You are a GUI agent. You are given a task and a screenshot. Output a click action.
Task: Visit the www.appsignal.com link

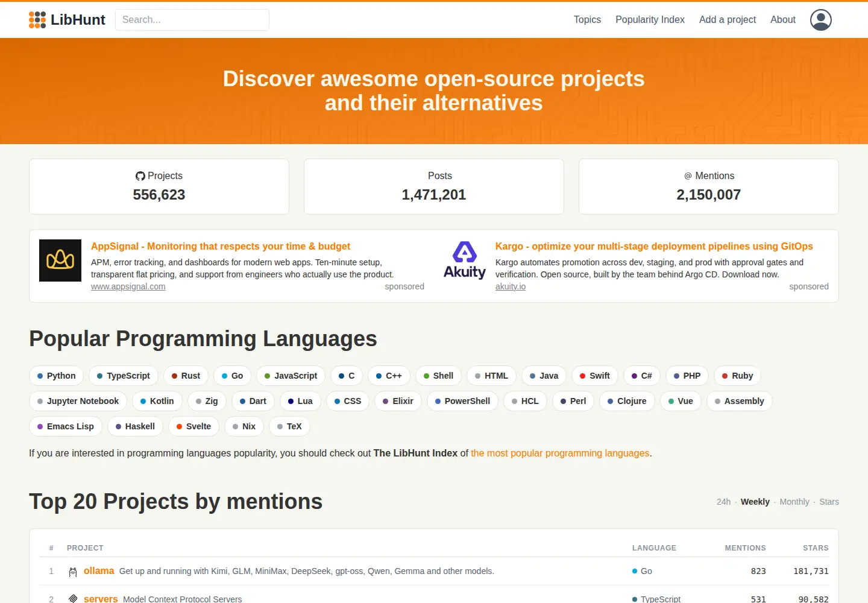[128, 287]
